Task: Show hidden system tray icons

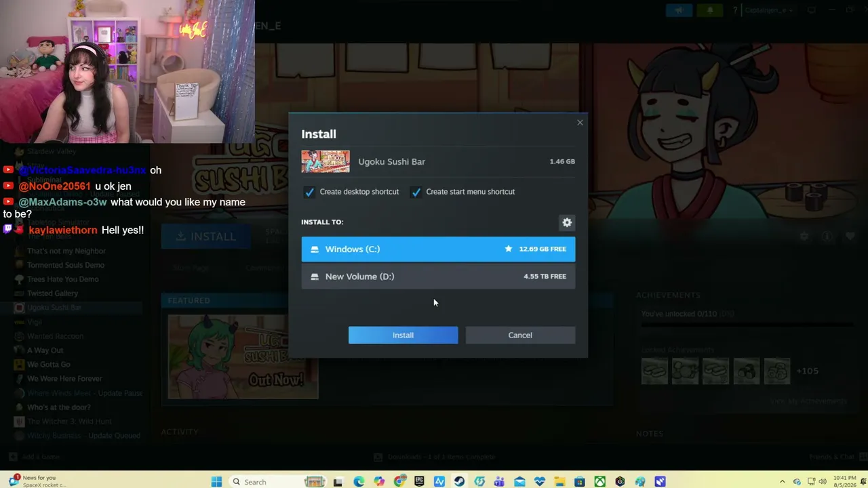Action: tap(783, 482)
